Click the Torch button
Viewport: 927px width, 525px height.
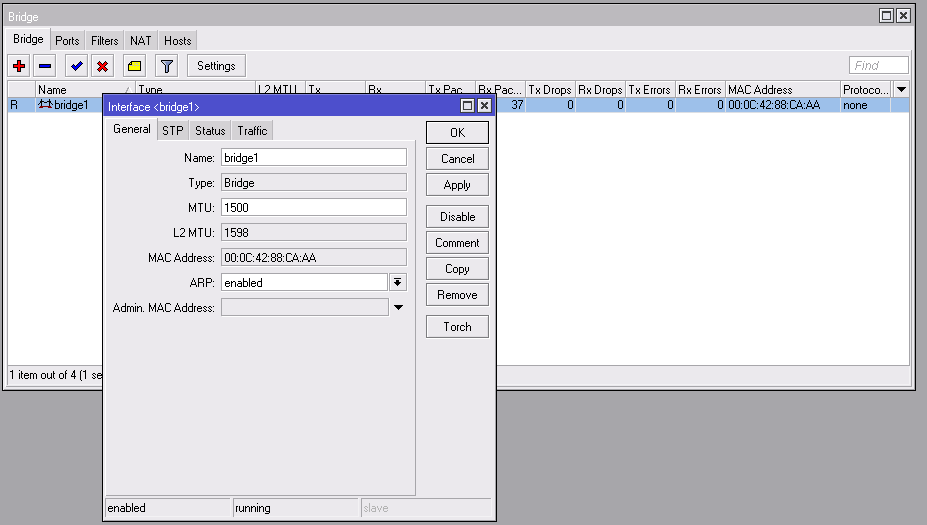(457, 327)
